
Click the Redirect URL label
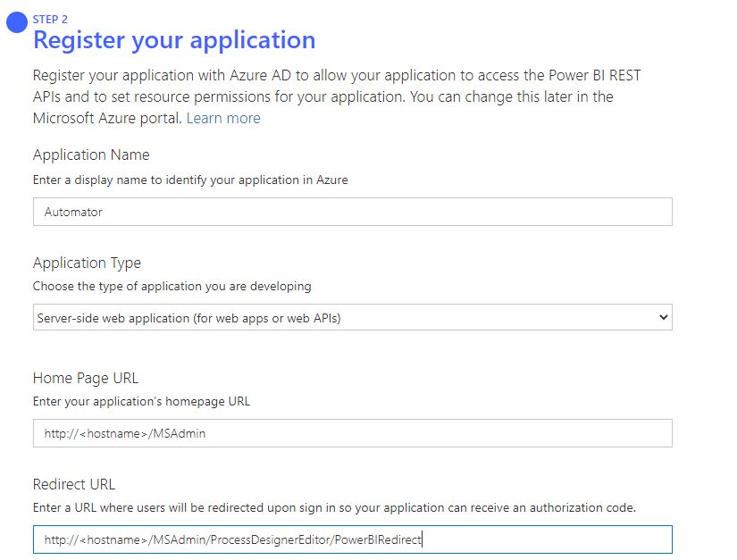pyautogui.click(x=74, y=484)
